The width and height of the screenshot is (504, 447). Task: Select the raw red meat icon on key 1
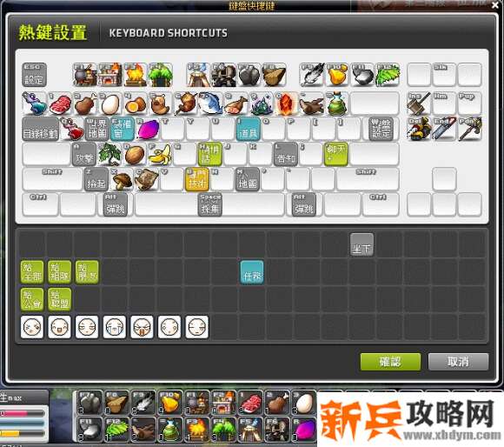[x=60, y=103]
